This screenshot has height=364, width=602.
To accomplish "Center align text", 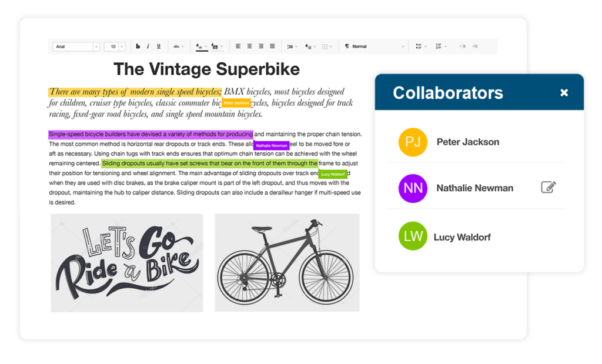I will point(249,46).
